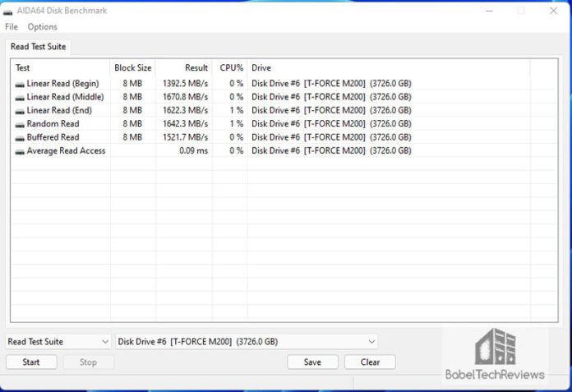Minimize the AIDA64 Disk Benchmark window
This screenshot has width=572, height=392.
pyautogui.click(x=489, y=11)
